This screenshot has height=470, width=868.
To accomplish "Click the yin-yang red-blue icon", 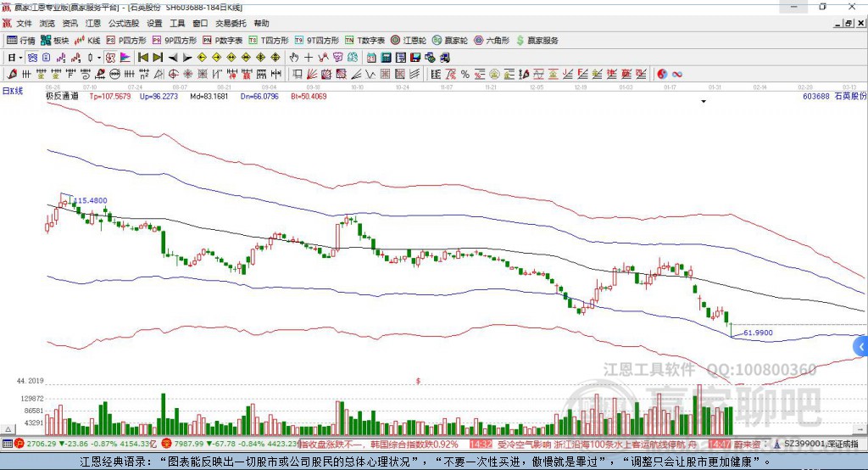I will [662, 74].
